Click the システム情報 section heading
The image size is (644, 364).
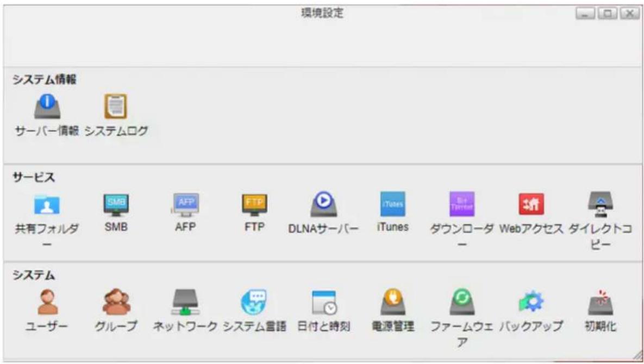point(45,79)
